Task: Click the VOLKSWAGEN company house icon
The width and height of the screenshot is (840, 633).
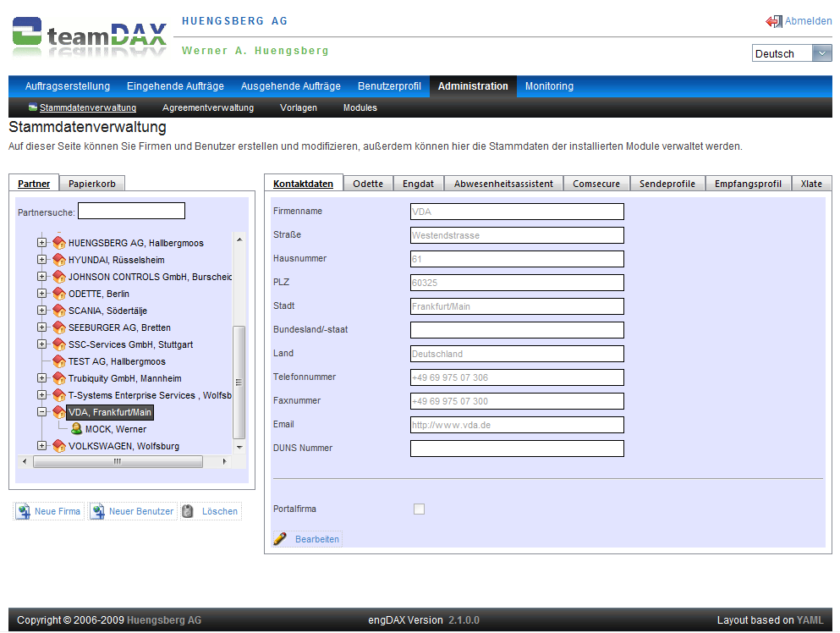Action: [x=59, y=446]
